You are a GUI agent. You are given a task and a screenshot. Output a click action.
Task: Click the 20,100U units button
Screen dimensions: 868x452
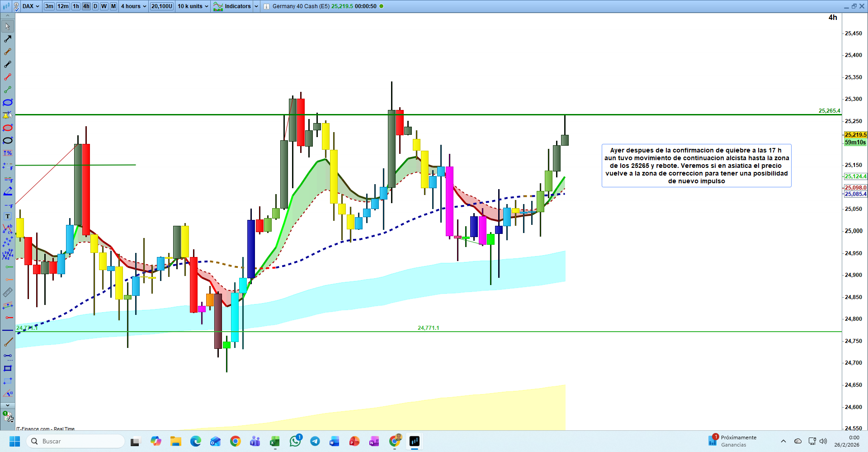click(162, 6)
